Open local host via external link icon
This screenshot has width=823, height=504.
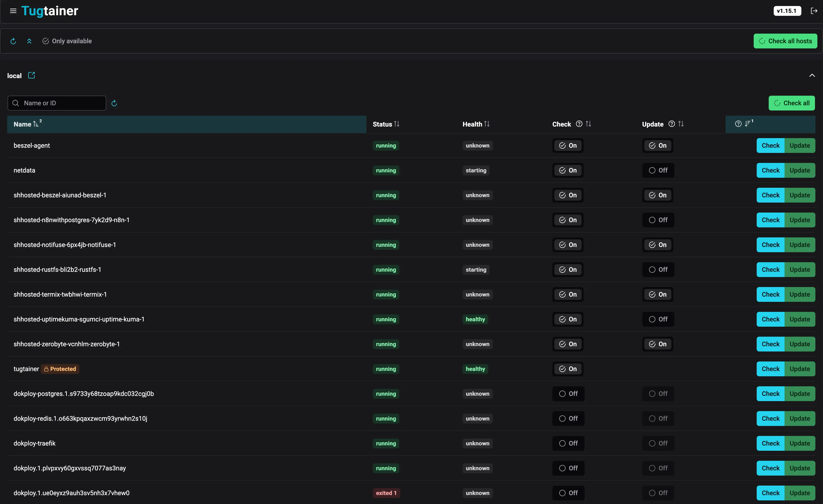click(31, 75)
